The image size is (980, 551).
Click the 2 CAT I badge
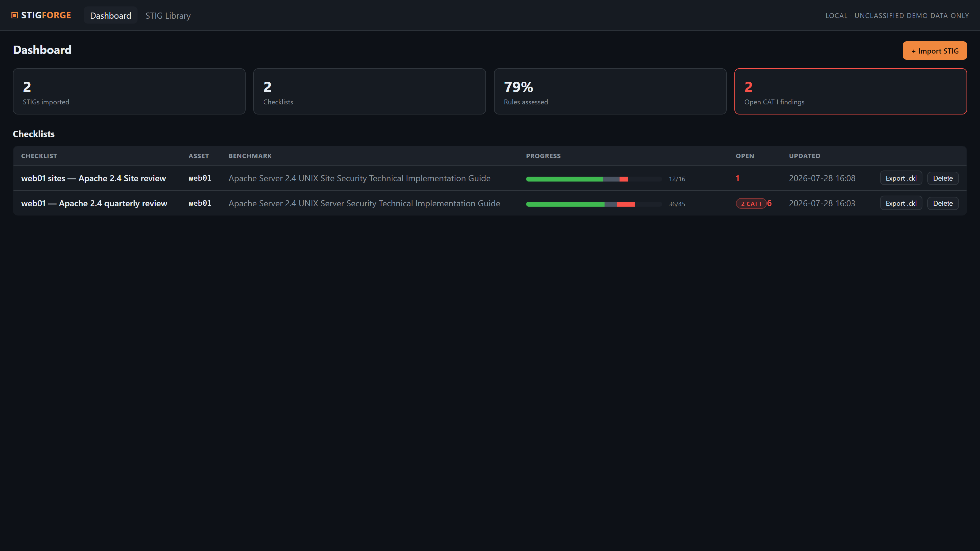pyautogui.click(x=751, y=204)
